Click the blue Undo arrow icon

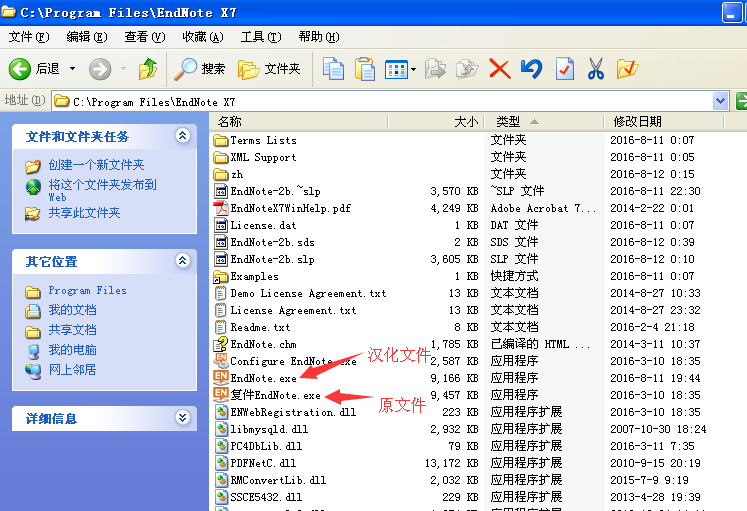[x=532, y=69]
